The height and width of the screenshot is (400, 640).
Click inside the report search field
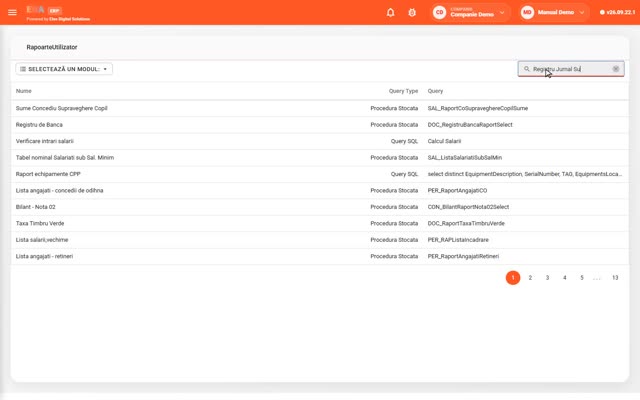point(571,69)
